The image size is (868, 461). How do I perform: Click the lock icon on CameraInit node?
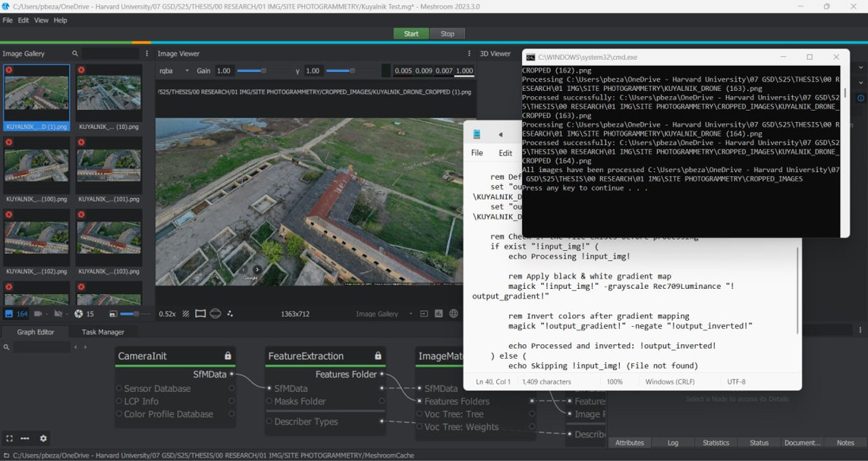pos(228,356)
